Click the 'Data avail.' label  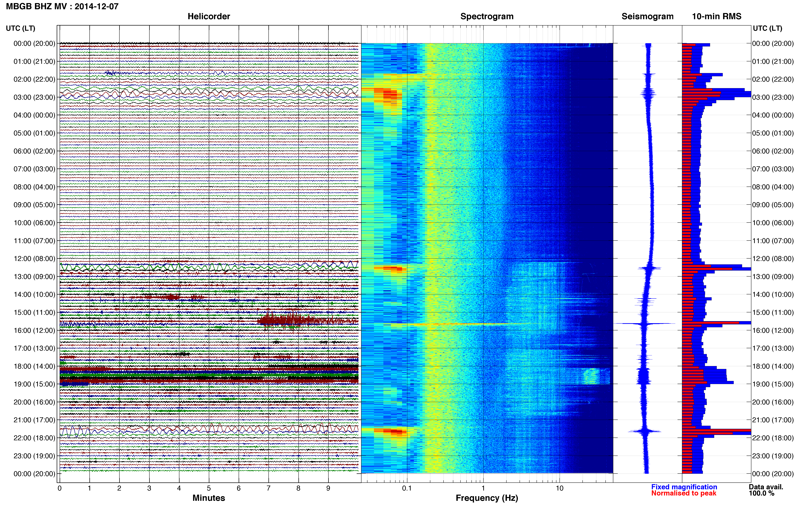click(x=766, y=487)
